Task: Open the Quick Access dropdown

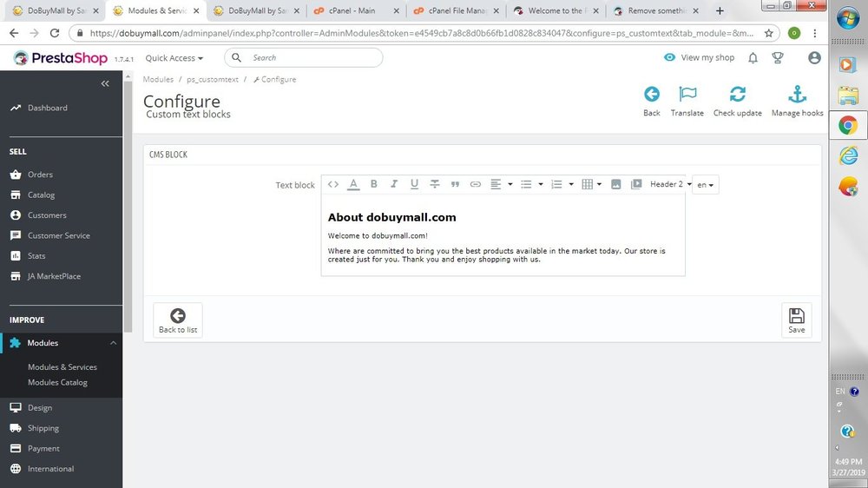Action: pyautogui.click(x=174, y=57)
